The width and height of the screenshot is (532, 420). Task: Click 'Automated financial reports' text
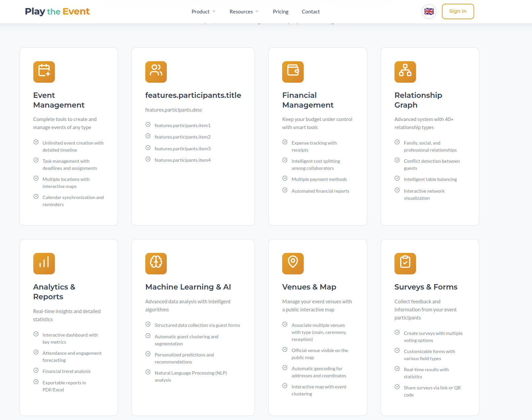[320, 191]
